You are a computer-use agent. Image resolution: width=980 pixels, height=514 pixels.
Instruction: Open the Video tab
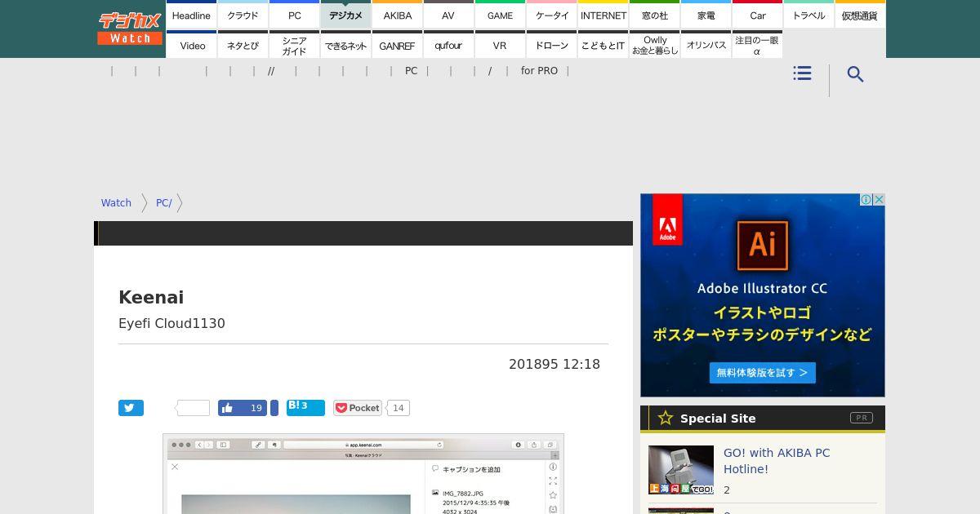click(x=191, y=45)
